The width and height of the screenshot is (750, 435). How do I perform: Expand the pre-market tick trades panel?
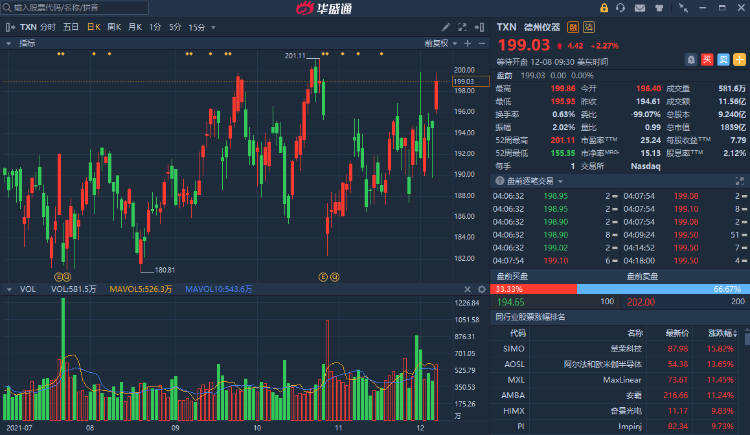(x=739, y=181)
